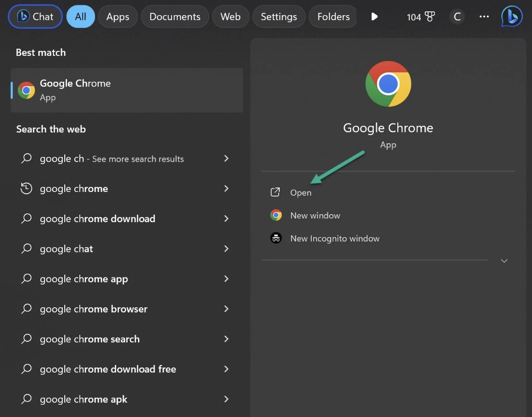This screenshot has width=532, height=417.
Task: Click search icon beside 'google chrome download free'
Action: click(x=26, y=369)
